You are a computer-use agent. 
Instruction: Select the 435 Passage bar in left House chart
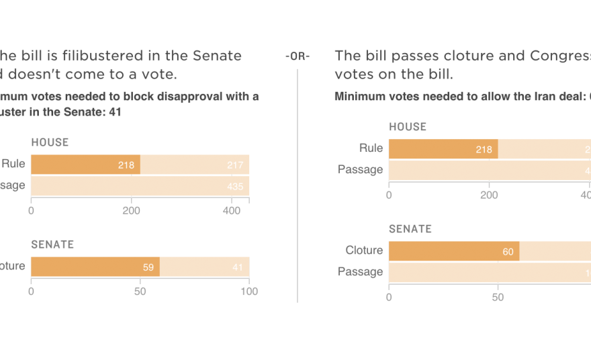(140, 185)
